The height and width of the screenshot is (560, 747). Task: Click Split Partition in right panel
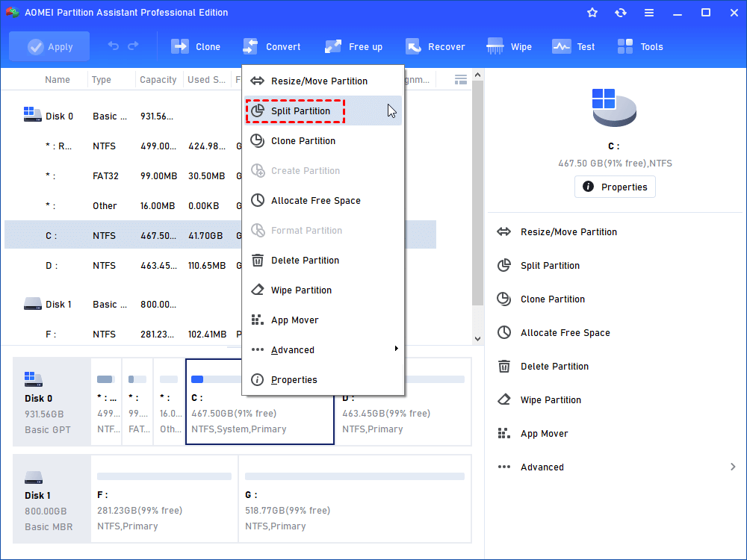point(539,266)
